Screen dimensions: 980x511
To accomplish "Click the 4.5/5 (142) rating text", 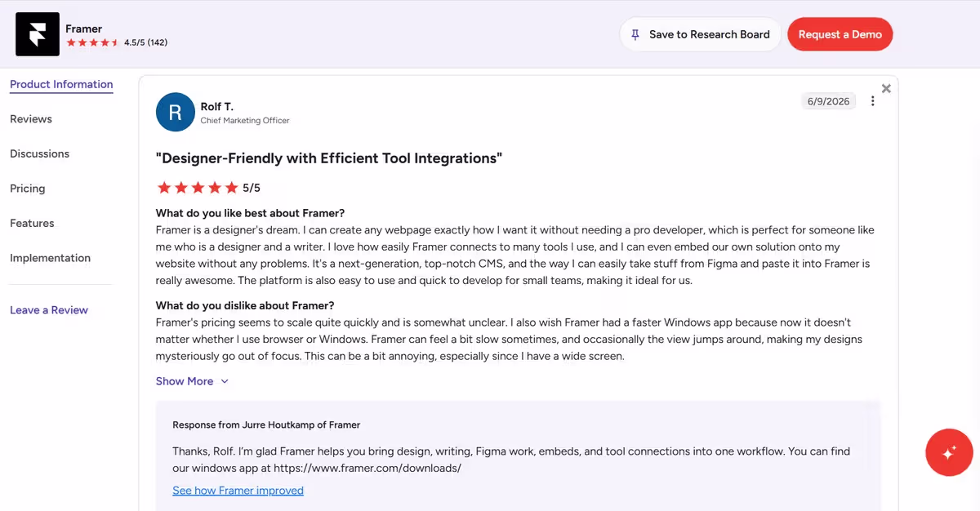I will pos(145,42).
